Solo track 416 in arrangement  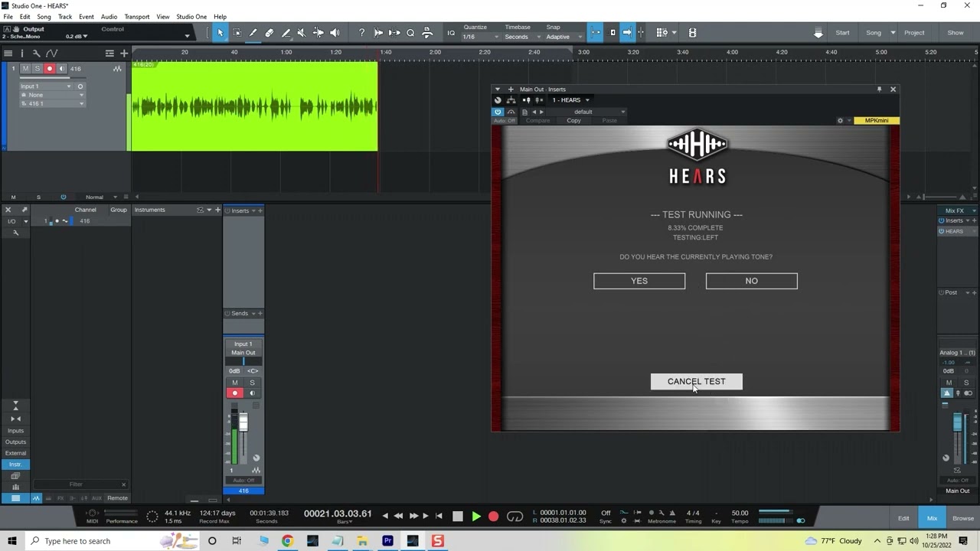[x=38, y=69]
